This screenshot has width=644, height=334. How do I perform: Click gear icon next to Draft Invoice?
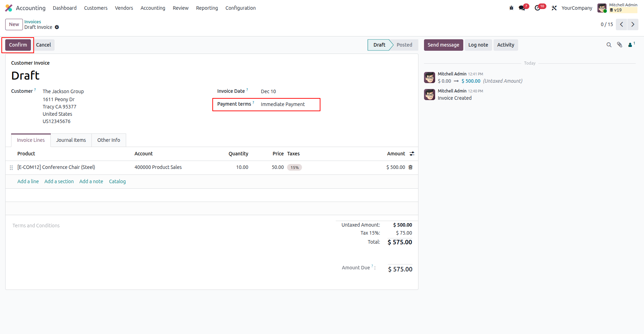(57, 27)
